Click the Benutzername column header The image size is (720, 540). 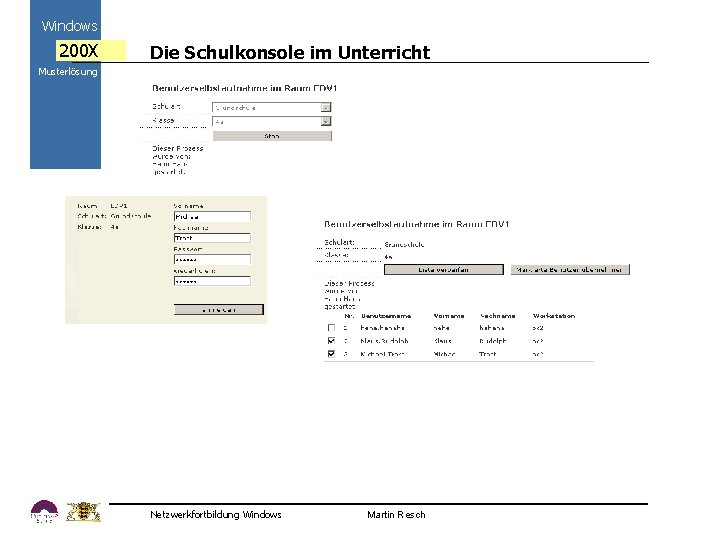click(x=386, y=316)
